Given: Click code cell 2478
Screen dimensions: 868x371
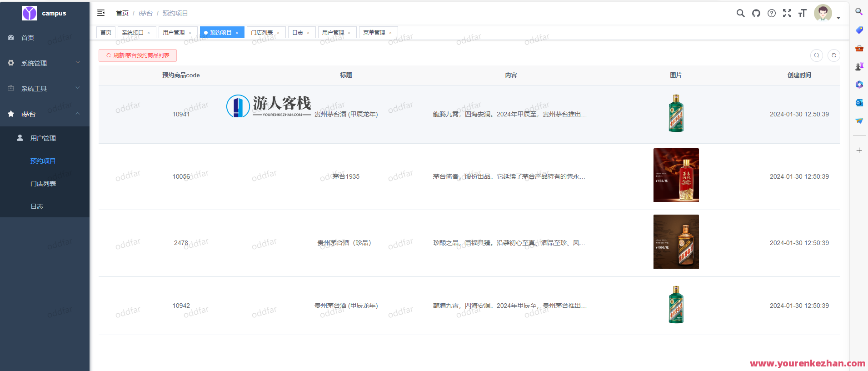Looking at the screenshot, I should pos(181,243).
